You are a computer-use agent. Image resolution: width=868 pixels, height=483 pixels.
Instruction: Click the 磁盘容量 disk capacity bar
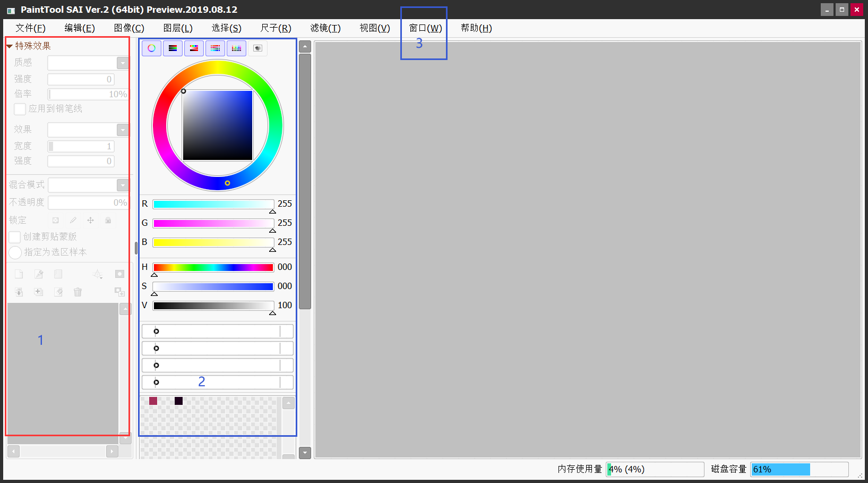pos(800,469)
